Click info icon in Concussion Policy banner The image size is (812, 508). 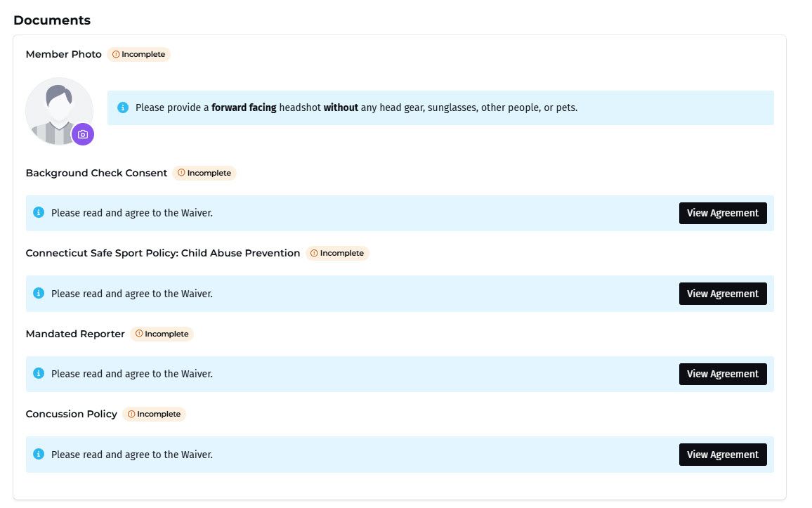pyautogui.click(x=39, y=454)
